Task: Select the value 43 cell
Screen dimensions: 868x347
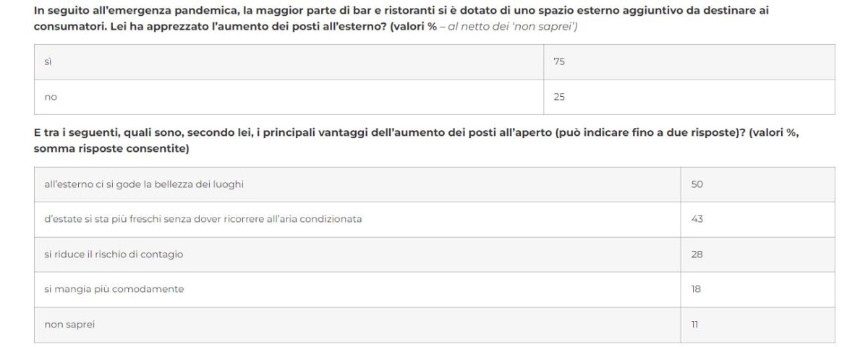Action: coord(697,219)
